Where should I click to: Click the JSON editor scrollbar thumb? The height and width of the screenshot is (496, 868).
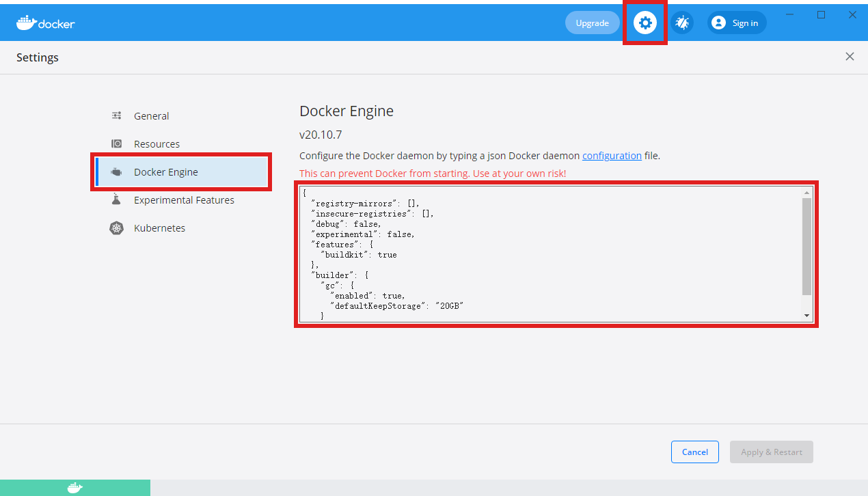coord(807,247)
